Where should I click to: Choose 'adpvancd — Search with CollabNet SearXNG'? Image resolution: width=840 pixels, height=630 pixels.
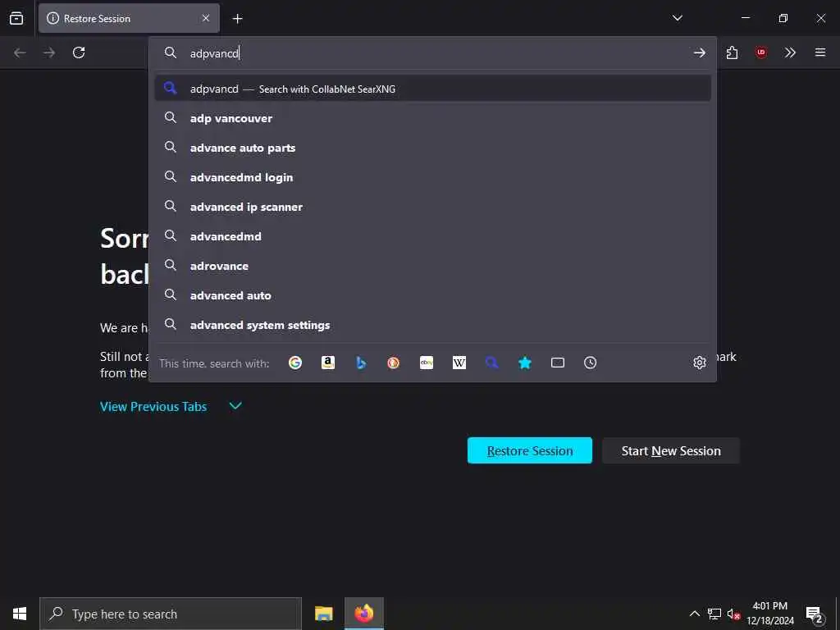(433, 89)
